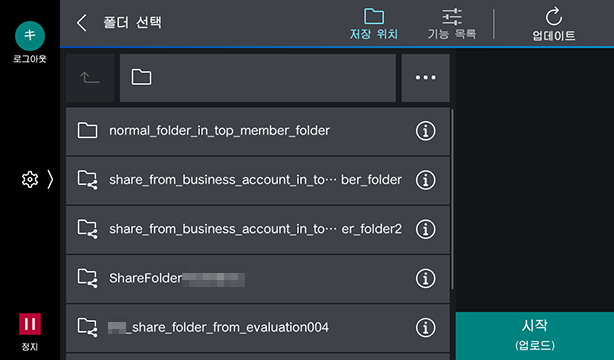Open the ShareFolder shared folder
614x360 pixels.
[x=239, y=279]
